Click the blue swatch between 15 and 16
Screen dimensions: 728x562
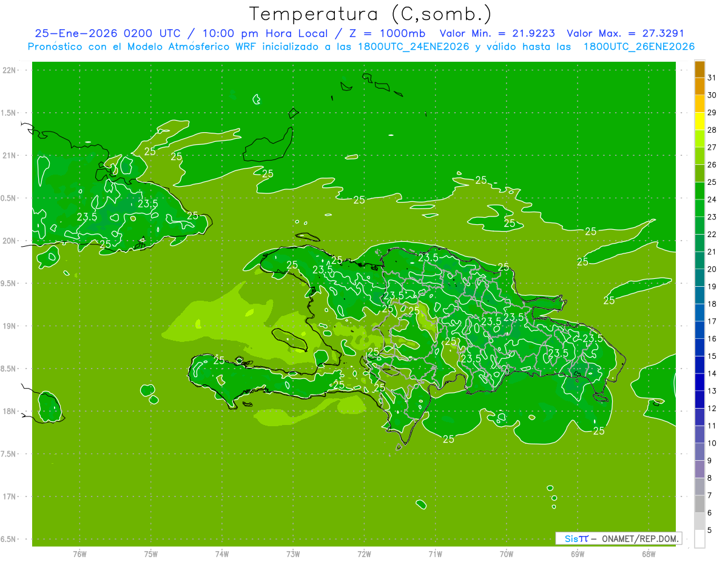point(699,347)
